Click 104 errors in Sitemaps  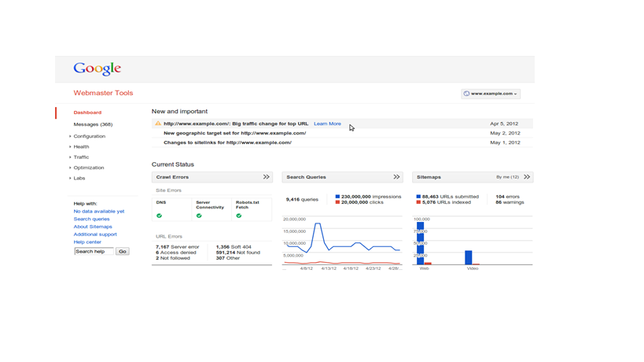click(508, 197)
